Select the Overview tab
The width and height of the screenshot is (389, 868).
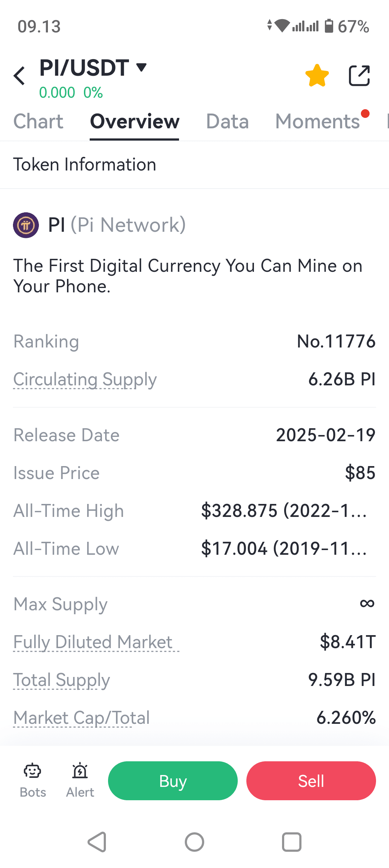click(134, 121)
